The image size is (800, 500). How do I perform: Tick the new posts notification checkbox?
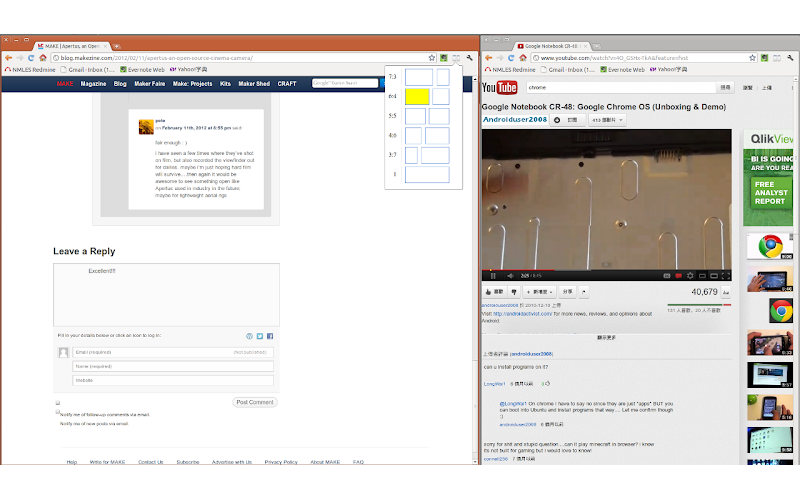58,412
